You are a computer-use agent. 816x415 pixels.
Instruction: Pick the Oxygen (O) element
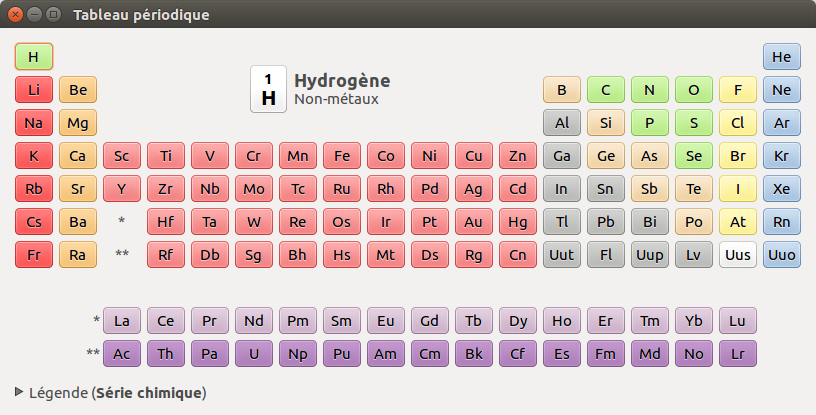[694, 90]
